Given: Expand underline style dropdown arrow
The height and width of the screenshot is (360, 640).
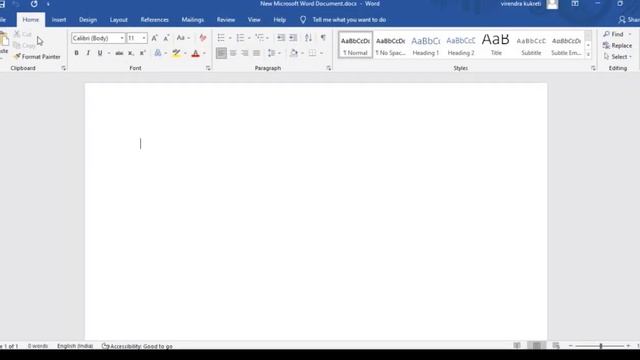Looking at the screenshot, I should pyautogui.click(x=109, y=53).
